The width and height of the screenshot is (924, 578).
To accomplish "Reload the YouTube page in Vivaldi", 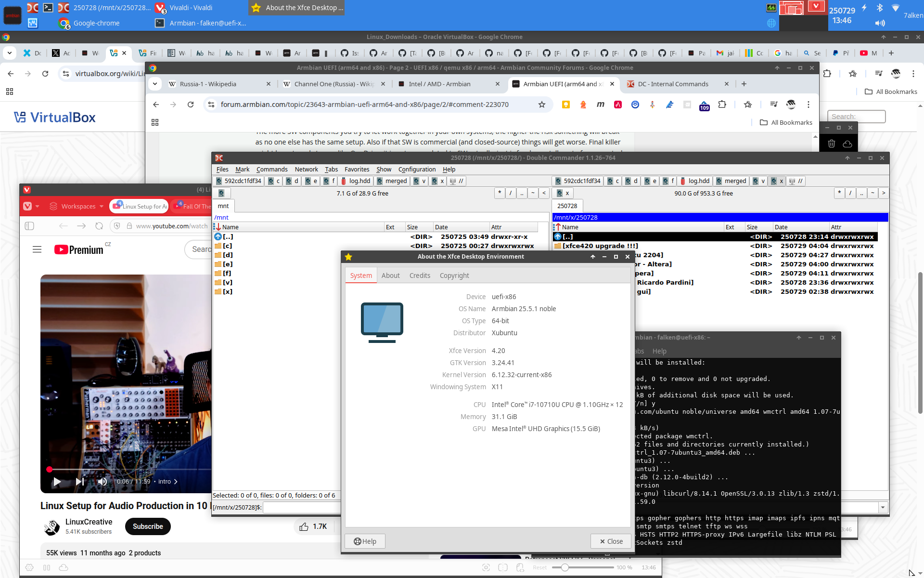I will [x=99, y=226].
